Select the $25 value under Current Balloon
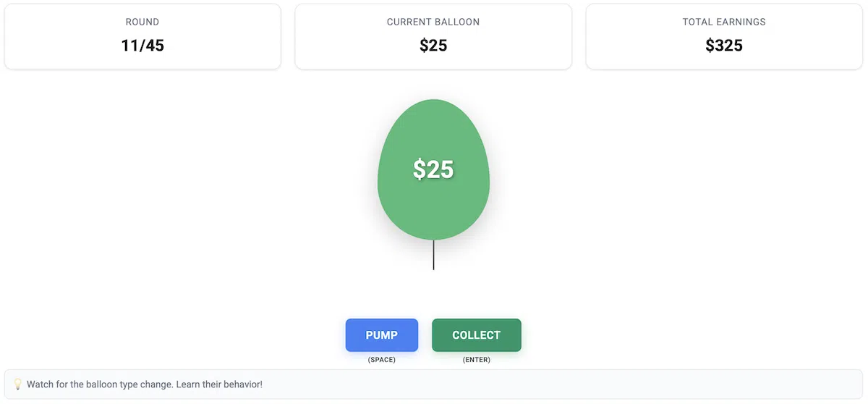Image resolution: width=868 pixels, height=404 pixels. pyautogui.click(x=433, y=46)
